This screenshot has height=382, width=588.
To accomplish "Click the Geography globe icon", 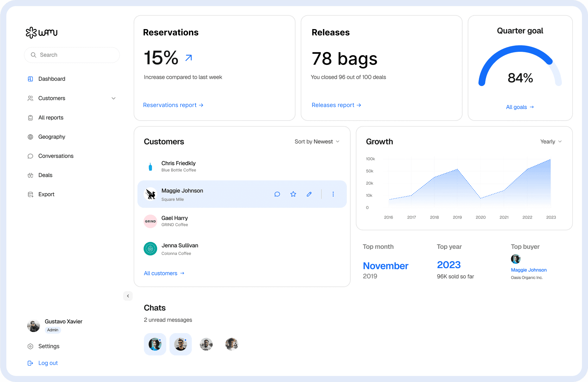I will click(x=30, y=137).
